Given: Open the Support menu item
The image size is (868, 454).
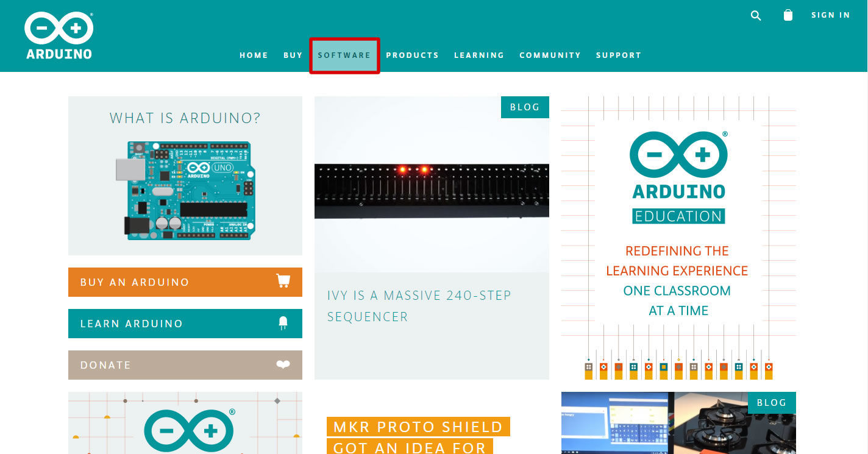Looking at the screenshot, I should click(619, 55).
